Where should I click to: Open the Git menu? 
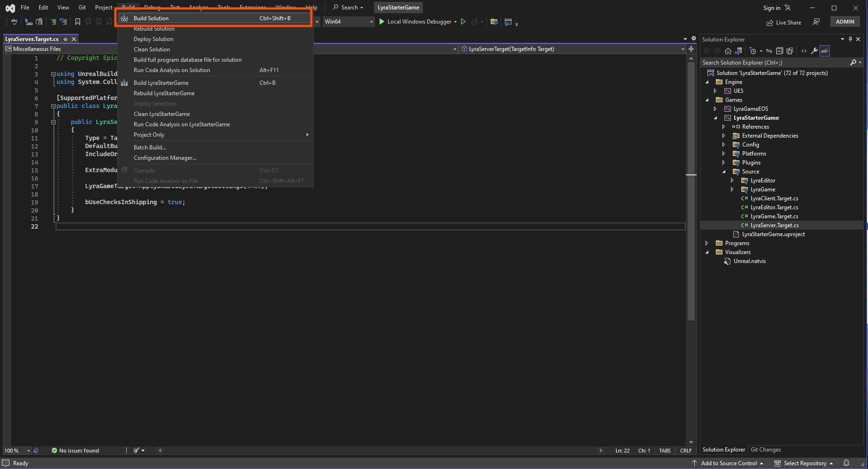(82, 8)
